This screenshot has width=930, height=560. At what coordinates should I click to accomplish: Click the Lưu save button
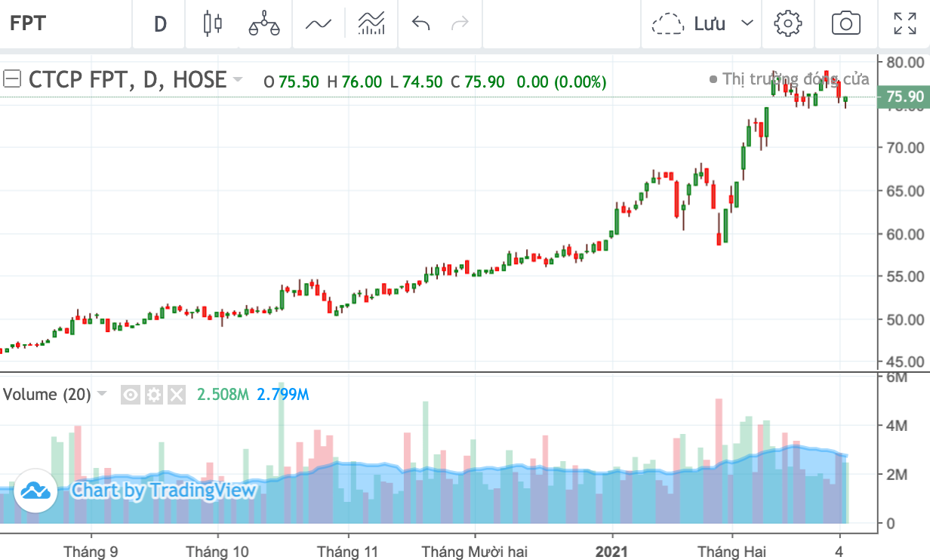(x=688, y=23)
